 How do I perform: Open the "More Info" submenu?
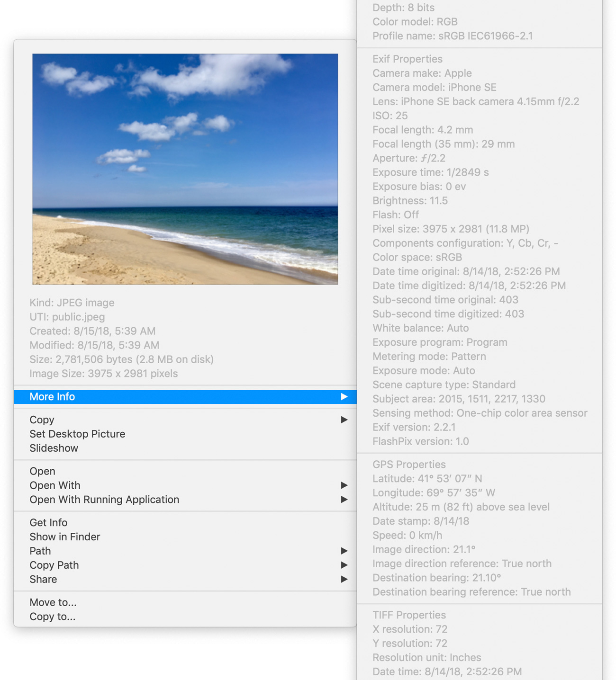point(52,397)
